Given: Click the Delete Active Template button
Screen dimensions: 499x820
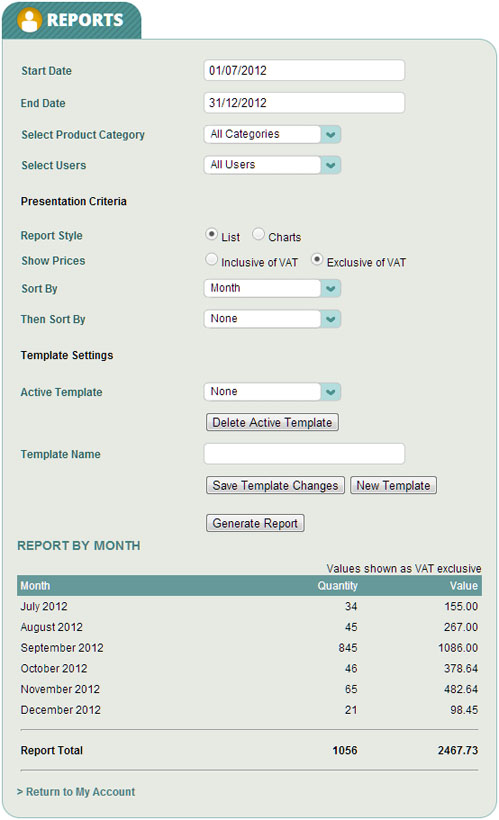Looking at the screenshot, I should tap(272, 423).
